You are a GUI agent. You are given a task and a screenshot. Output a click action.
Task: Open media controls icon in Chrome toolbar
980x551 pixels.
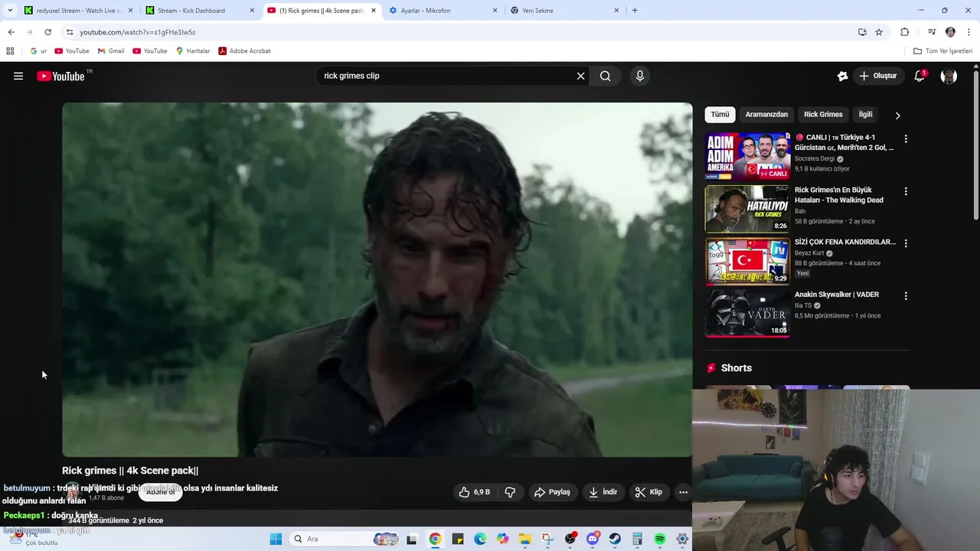tap(932, 32)
